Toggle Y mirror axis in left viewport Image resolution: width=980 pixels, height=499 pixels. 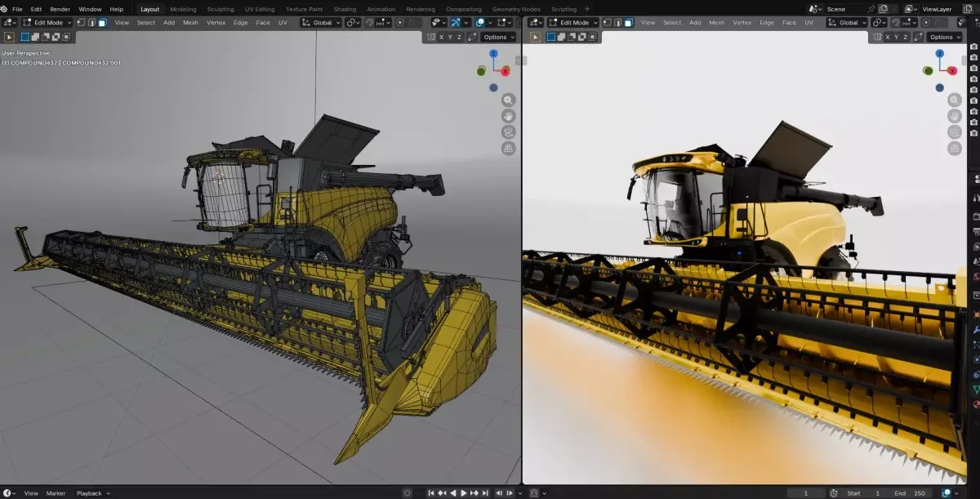(451, 37)
